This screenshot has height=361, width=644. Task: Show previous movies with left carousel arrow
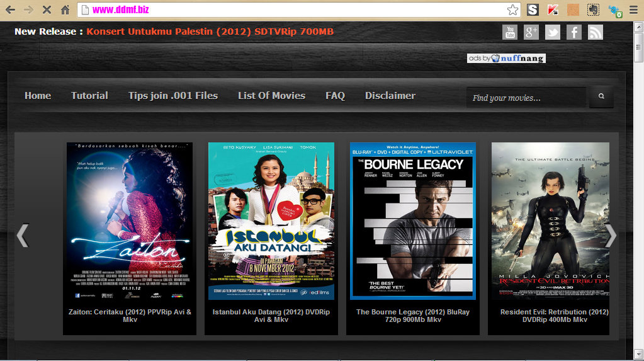pos(23,236)
